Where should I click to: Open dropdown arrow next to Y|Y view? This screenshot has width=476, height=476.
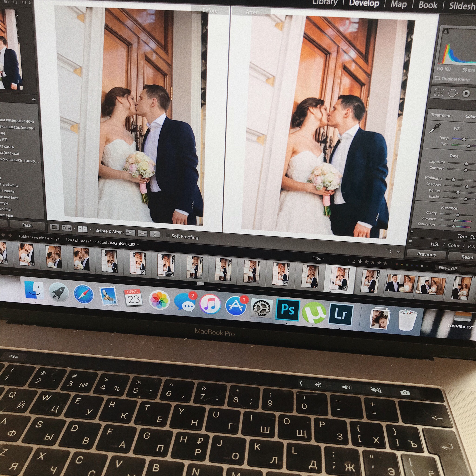(x=90, y=230)
